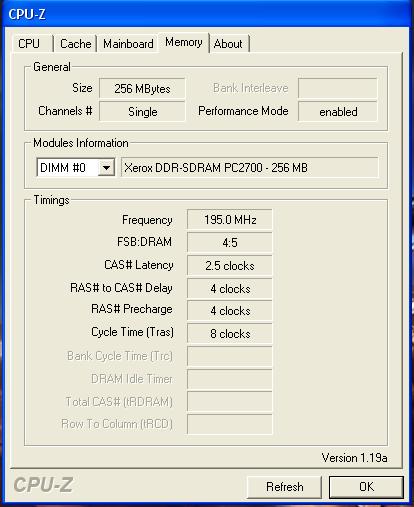Screen dimensions: 414x507
Task: Expand the DIMM #0 dropdown arrow
Action: pyautogui.click(x=106, y=167)
